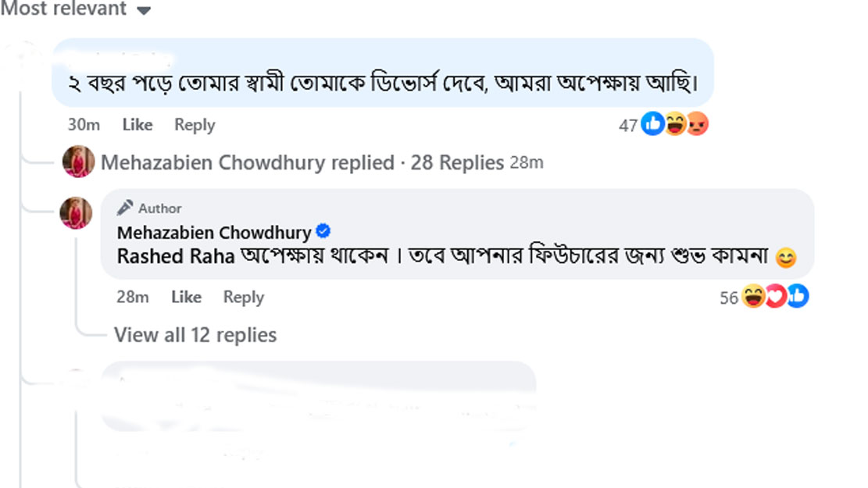Reply to the author's 28m comment
The image size is (868, 488).
tap(243, 297)
